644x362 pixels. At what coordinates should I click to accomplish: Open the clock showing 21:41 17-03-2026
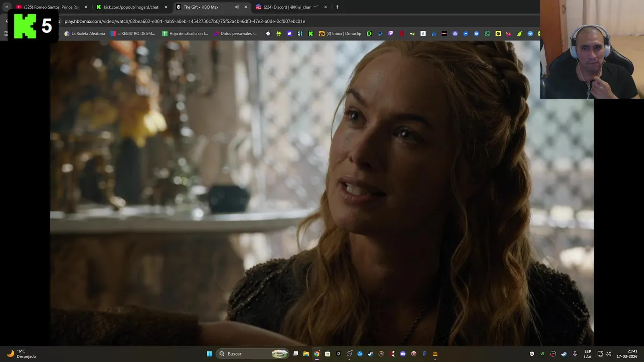click(627, 354)
